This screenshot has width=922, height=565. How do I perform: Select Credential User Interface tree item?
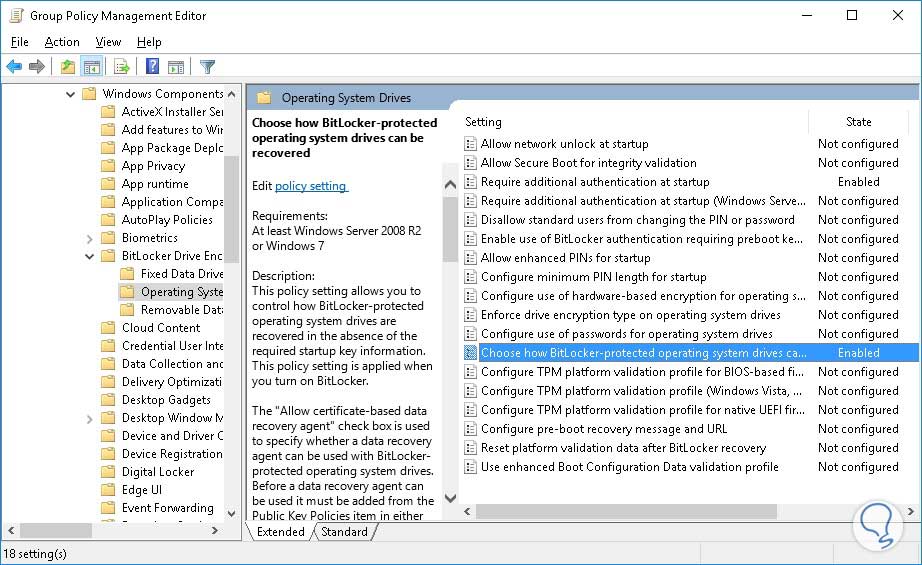172,346
